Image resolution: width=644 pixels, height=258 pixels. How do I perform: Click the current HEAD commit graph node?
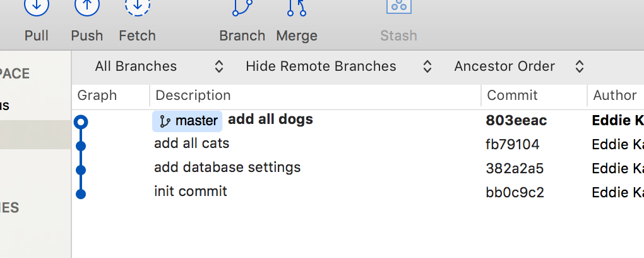(x=81, y=121)
